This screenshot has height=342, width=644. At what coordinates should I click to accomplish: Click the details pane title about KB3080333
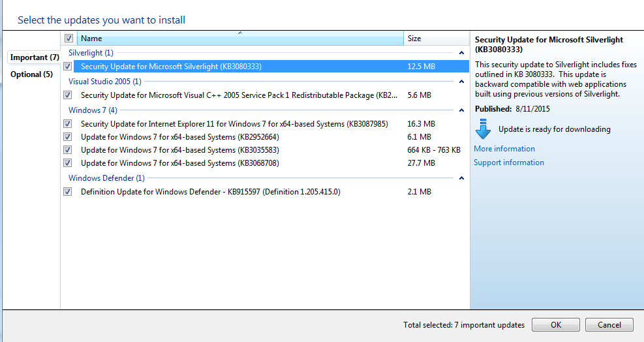[x=549, y=44]
